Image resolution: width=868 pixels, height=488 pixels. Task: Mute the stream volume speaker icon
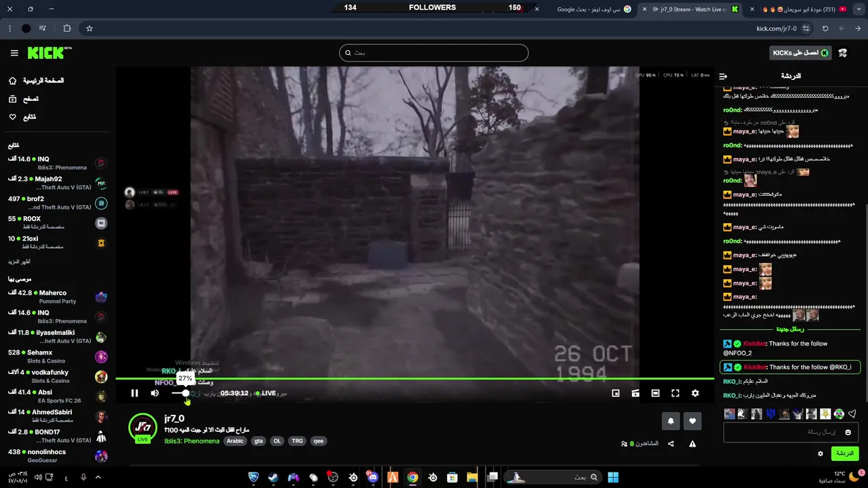click(x=155, y=393)
